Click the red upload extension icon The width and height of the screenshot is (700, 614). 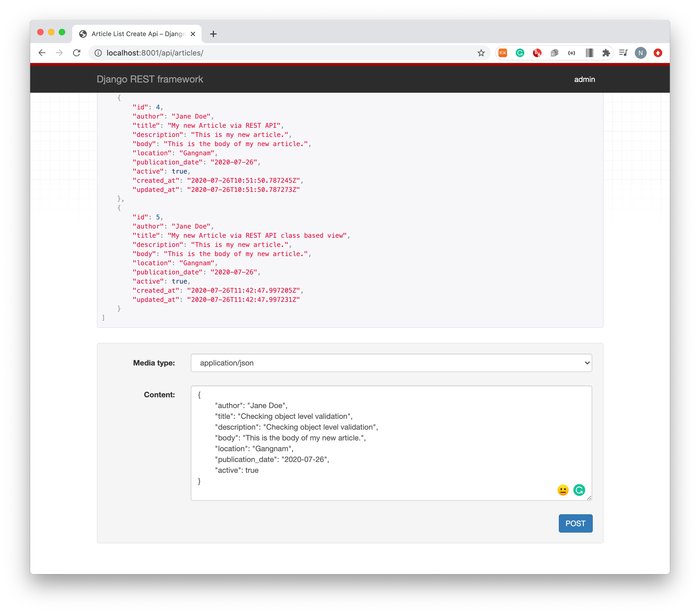[x=658, y=53]
